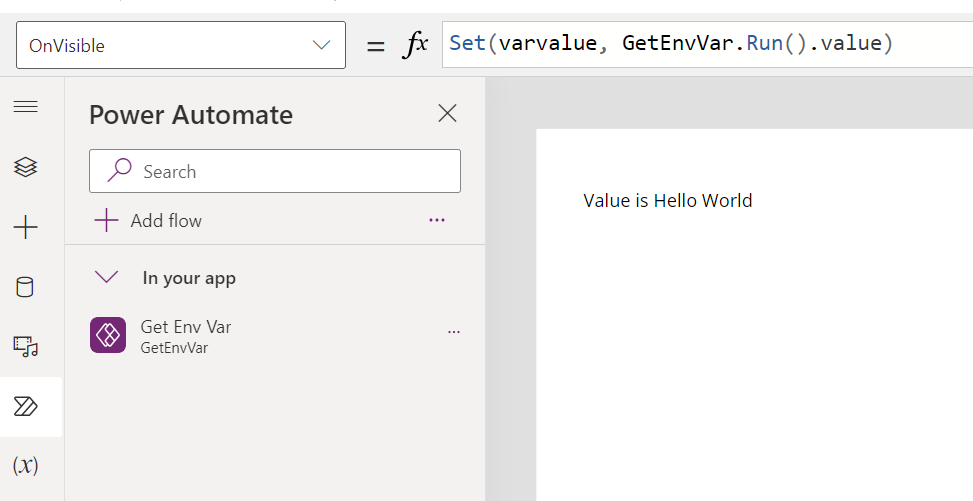
Task: Select the Value is Hello World label
Action: [668, 201]
